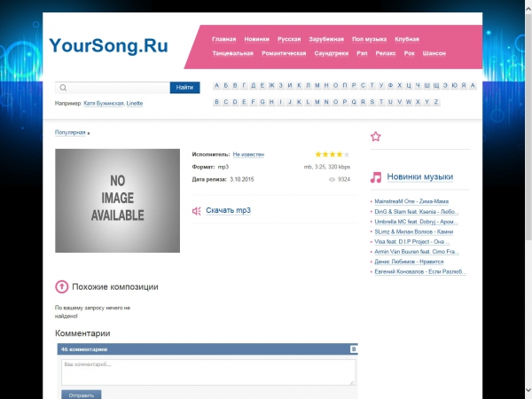Select Cyrillic letter Л in alphabet index

click(308, 85)
